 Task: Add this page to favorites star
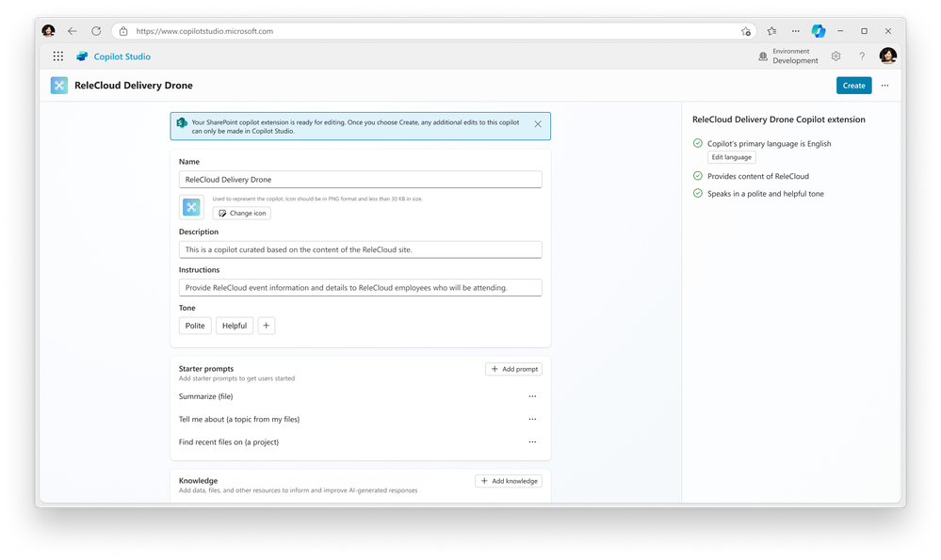tap(745, 31)
